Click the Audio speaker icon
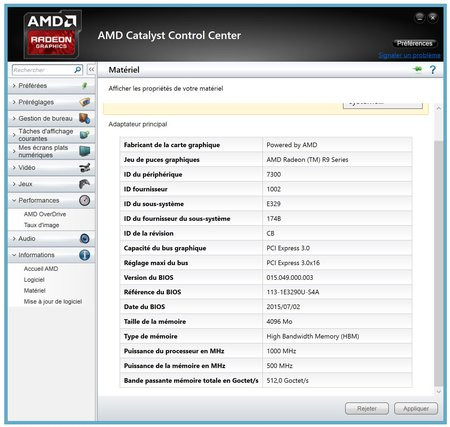 (85, 239)
